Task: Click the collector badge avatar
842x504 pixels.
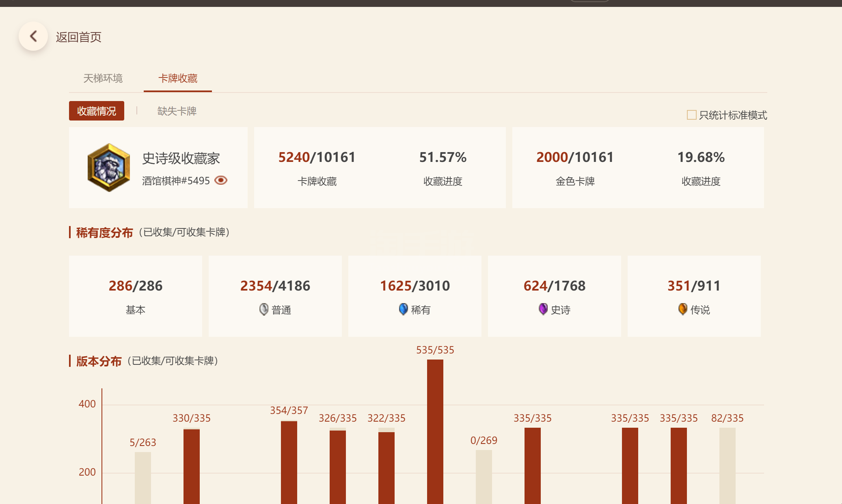Action: pyautogui.click(x=109, y=167)
